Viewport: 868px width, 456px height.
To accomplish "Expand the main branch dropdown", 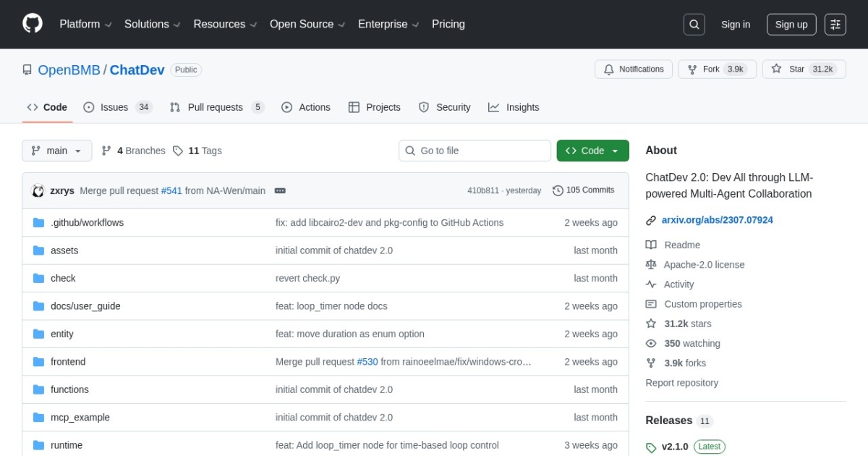I will (x=56, y=151).
